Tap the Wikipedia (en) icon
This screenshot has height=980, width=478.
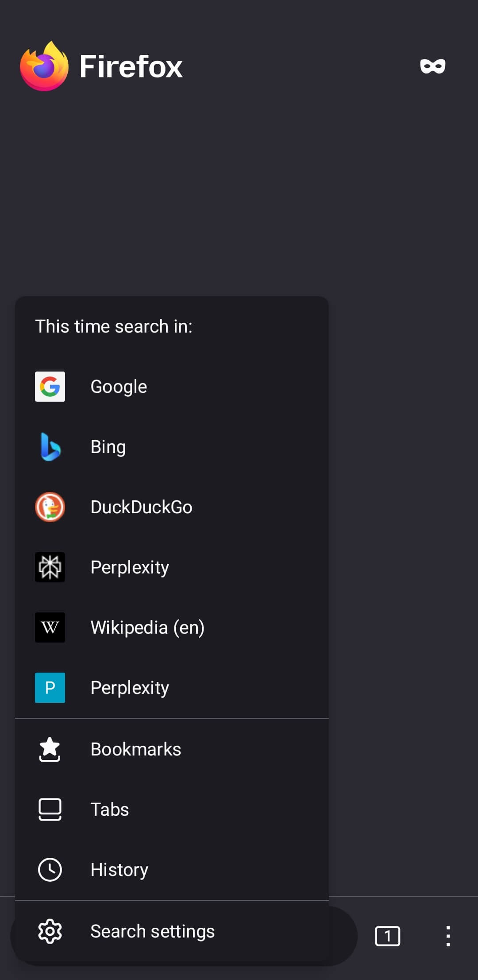50,628
